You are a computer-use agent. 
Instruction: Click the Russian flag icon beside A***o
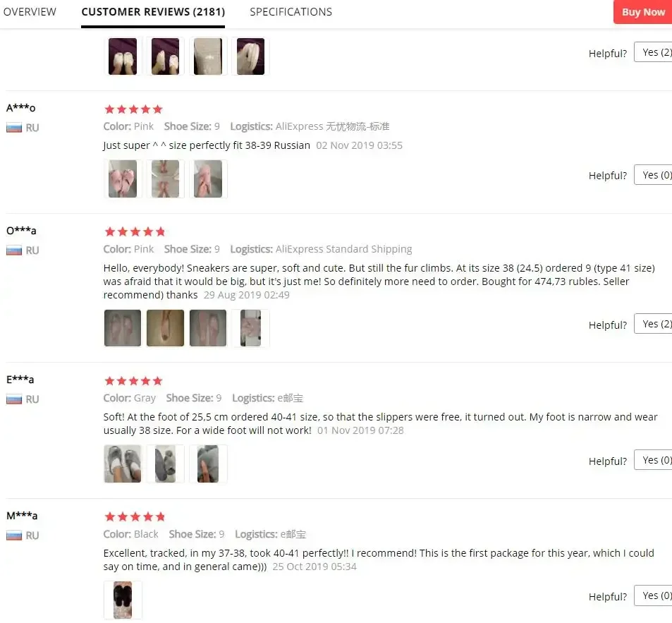click(x=13, y=128)
